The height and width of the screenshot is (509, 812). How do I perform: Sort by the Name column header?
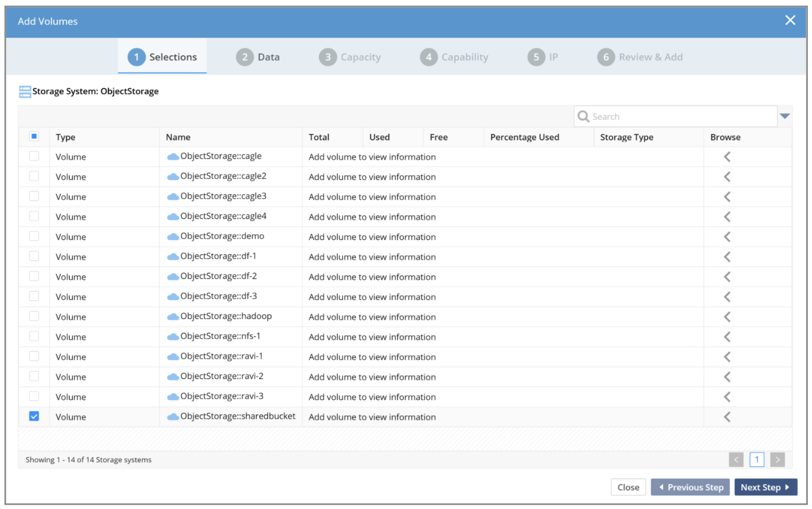coord(231,137)
